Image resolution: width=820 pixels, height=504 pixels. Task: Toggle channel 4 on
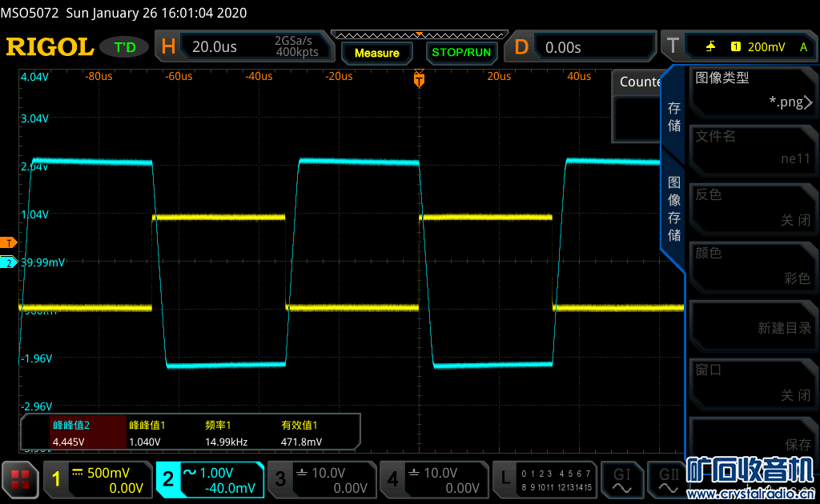433,479
